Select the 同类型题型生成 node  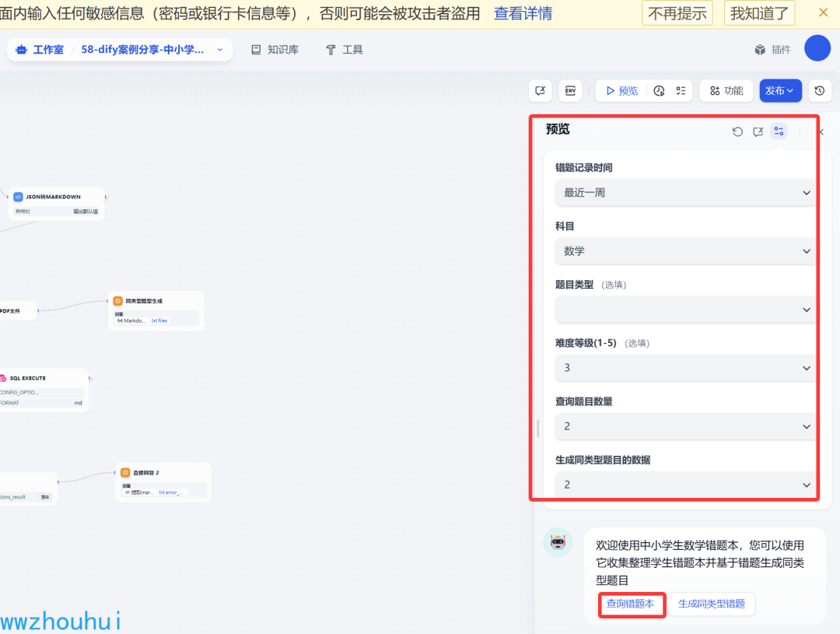(x=156, y=311)
